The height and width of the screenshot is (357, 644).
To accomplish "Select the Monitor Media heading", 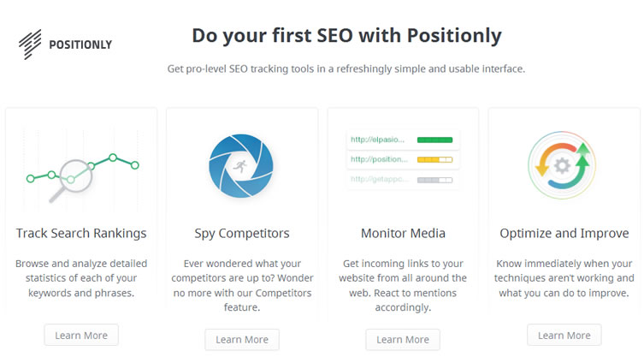I will tap(403, 233).
